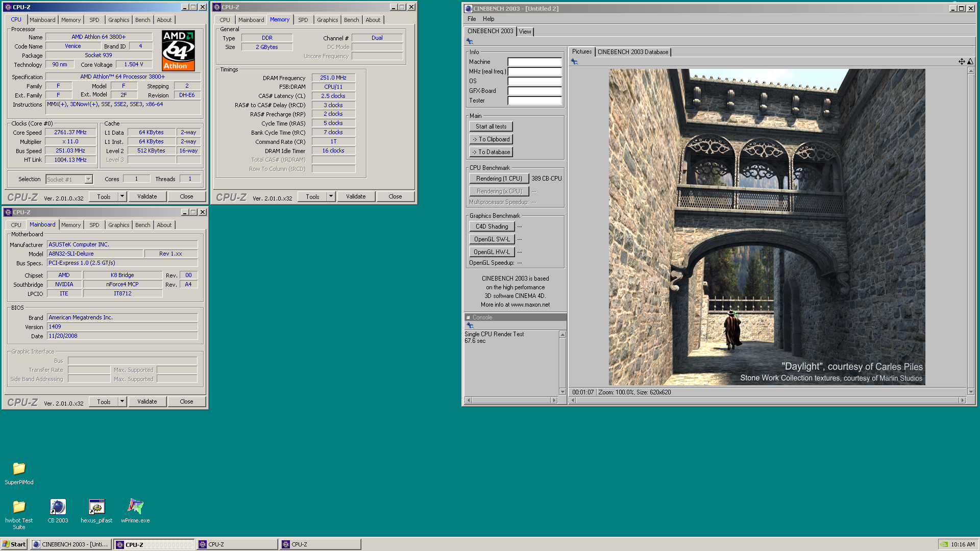Select the CB 2003 desktop shortcut
980x551 pixels.
(x=58, y=507)
